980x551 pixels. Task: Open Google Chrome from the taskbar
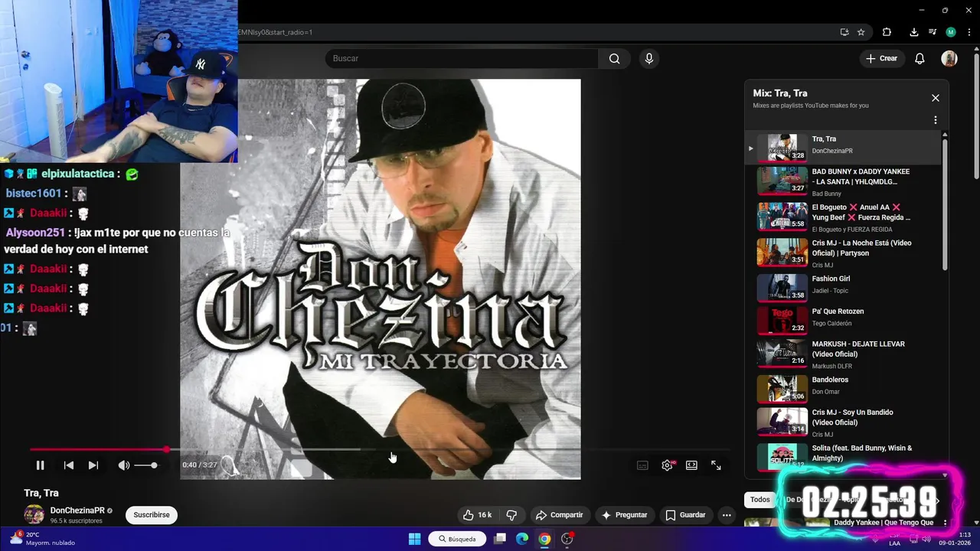tap(544, 539)
